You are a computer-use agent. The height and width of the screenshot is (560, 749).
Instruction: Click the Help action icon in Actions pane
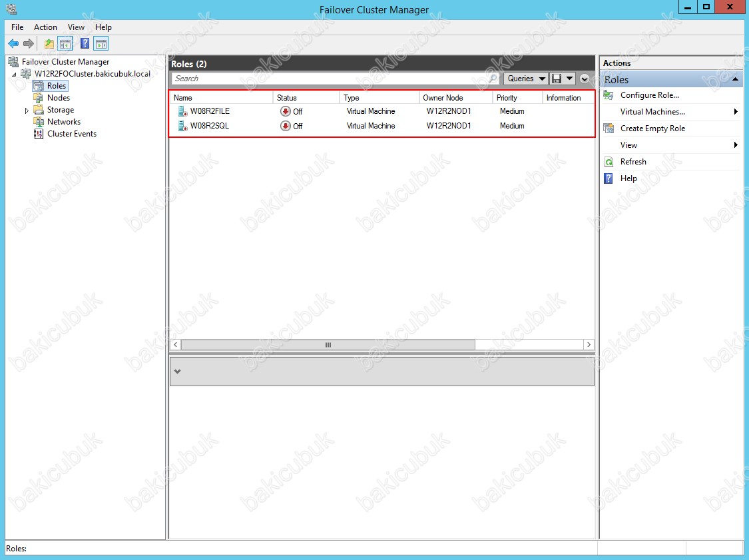(x=609, y=178)
